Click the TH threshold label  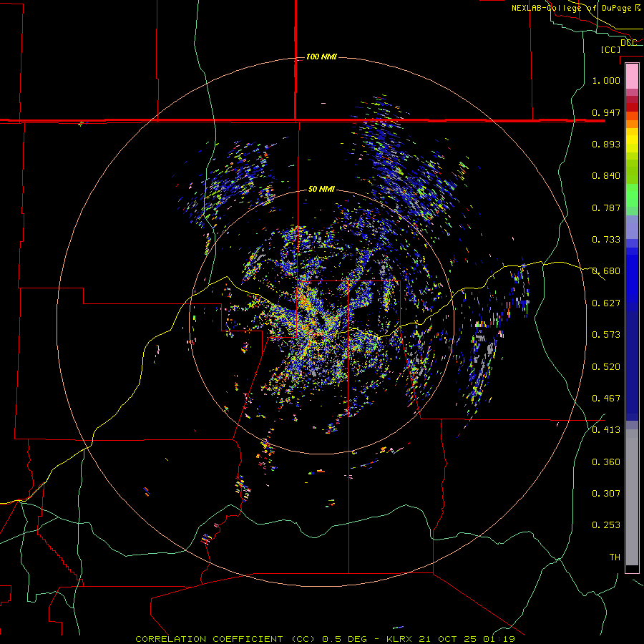615,557
